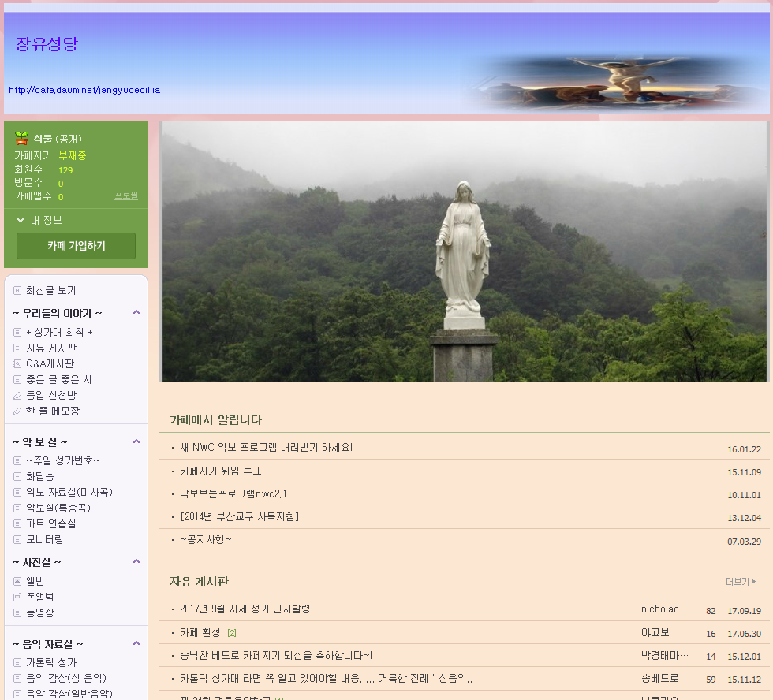Click the 자유 게시판 section heading
This screenshot has height=700, width=773.
199,582
